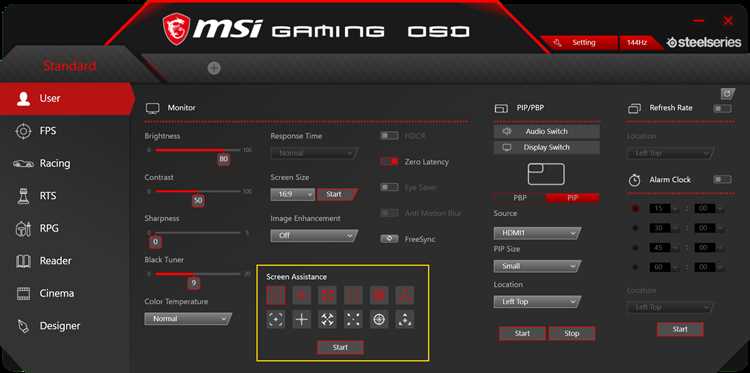The width and height of the screenshot is (750, 373).
Task: Enable the Alarm Clock toggle
Action: click(722, 179)
